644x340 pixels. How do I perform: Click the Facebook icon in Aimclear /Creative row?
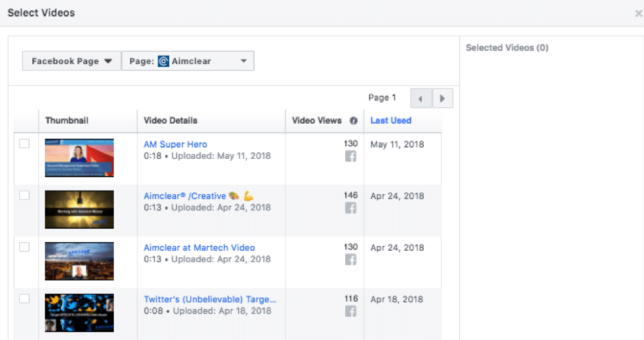350,208
